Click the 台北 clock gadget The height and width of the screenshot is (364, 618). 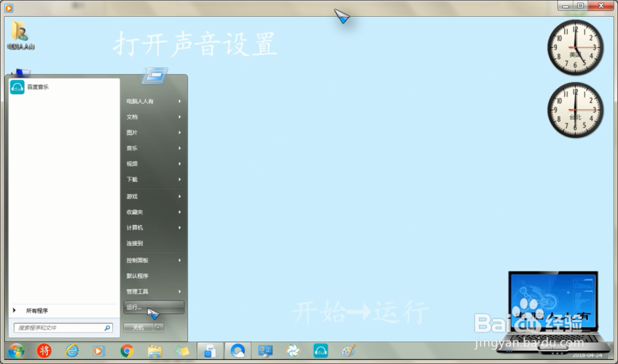coord(575,110)
